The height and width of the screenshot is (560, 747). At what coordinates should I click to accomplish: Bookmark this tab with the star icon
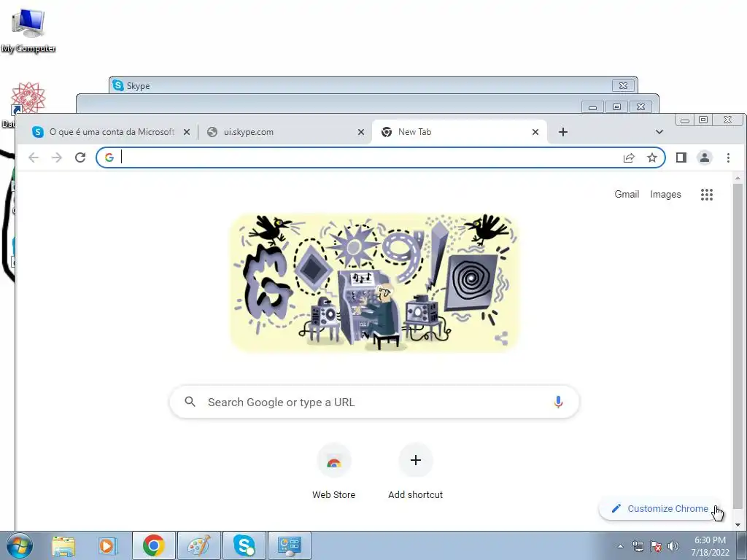coord(652,157)
